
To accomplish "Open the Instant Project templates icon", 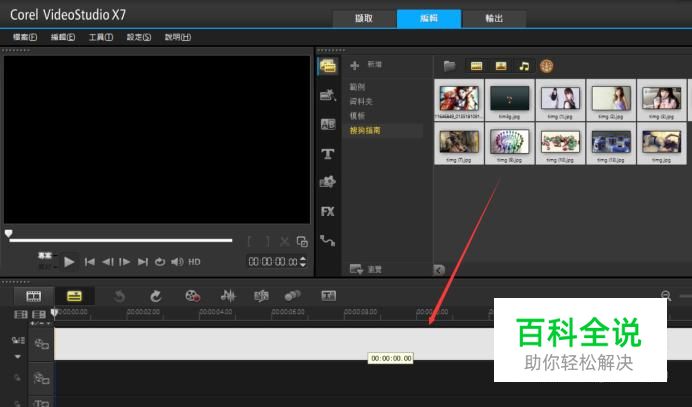I will 328,95.
